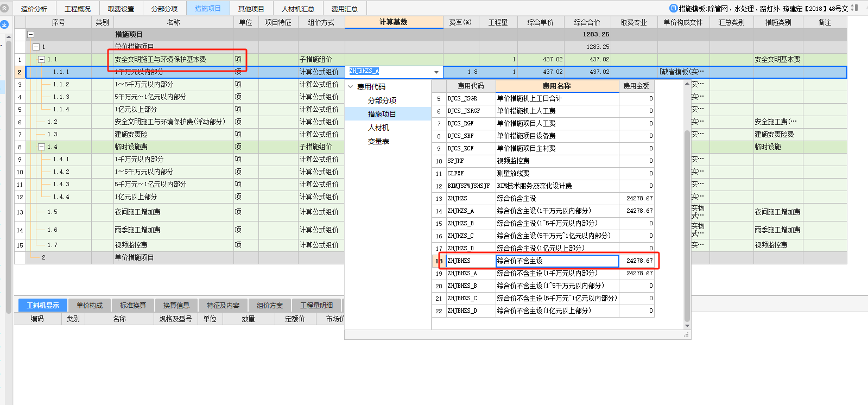Select 变量表 in the 费用代码 tree
Image resolution: width=868 pixels, height=405 pixels.
tap(378, 141)
